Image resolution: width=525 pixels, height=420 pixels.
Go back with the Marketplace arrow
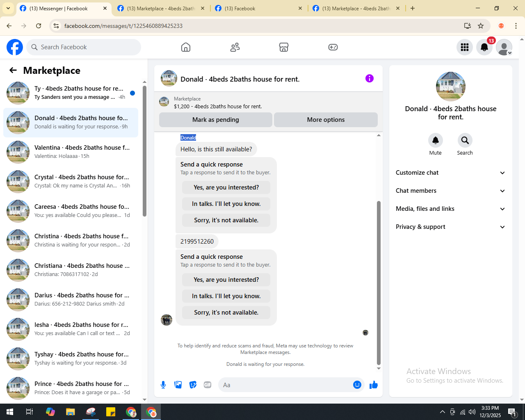(13, 71)
